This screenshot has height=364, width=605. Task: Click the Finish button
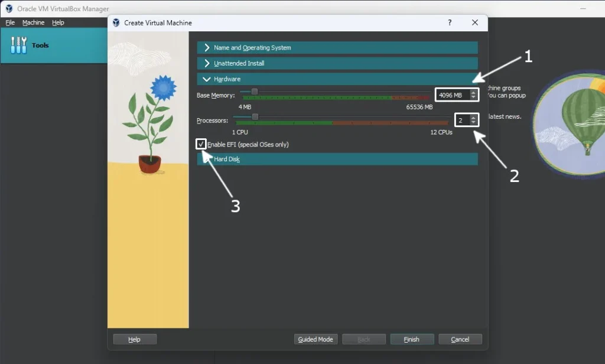(412, 339)
